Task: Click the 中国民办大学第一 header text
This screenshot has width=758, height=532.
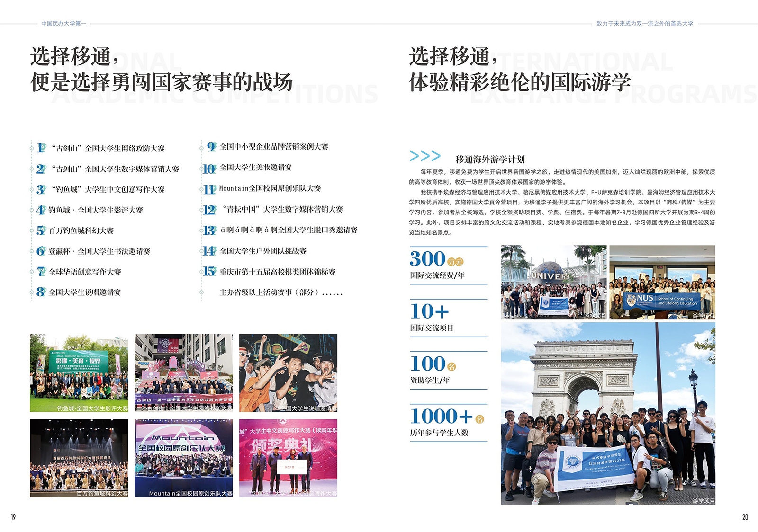Action: 63,24
